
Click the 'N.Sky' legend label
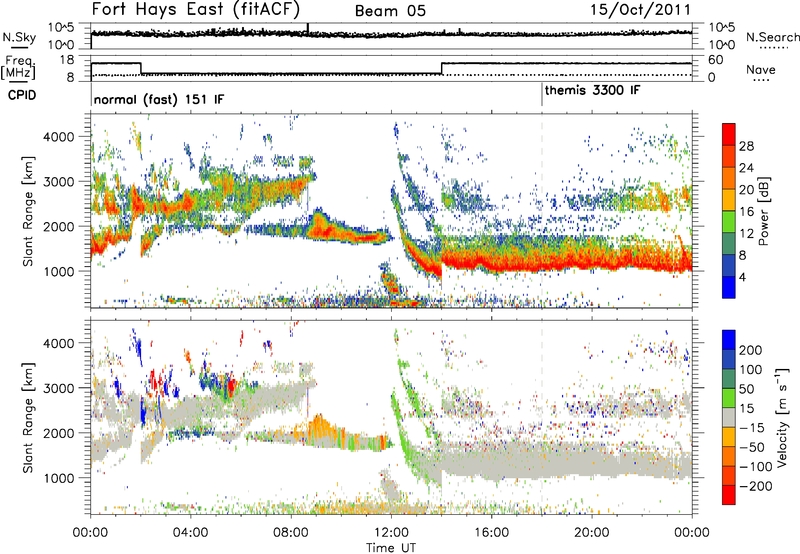click(19, 37)
